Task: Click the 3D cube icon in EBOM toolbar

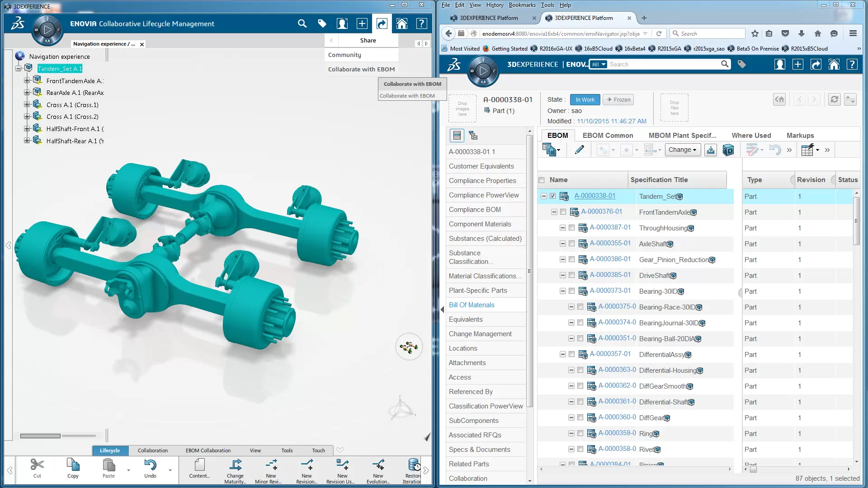Action: [x=728, y=150]
